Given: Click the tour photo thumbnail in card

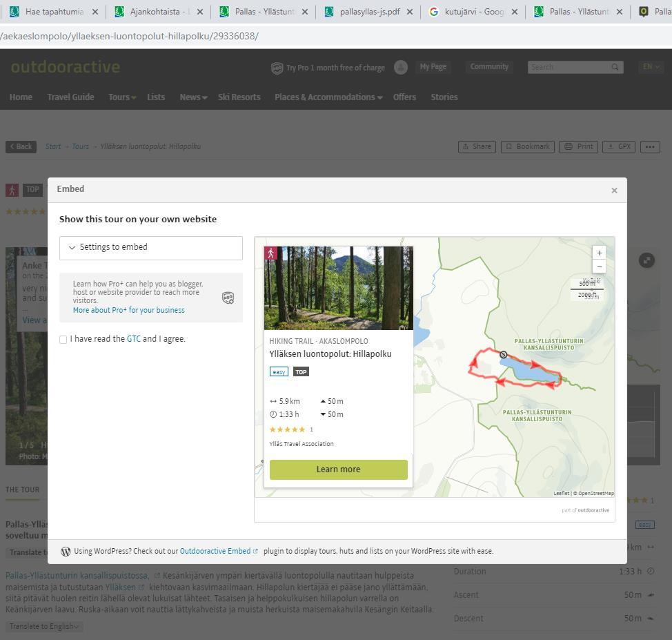Looking at the screenshot, I should pyautogui.click(x=339, y=289).
